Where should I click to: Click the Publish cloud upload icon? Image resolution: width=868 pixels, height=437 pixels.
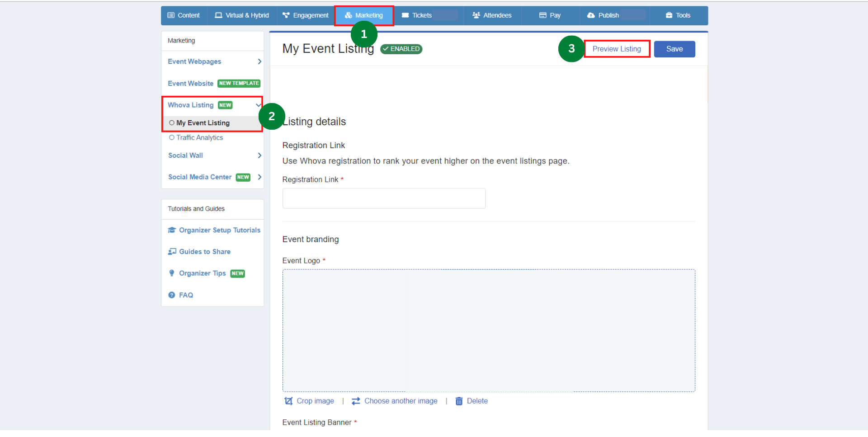click(x=591, y=15)
